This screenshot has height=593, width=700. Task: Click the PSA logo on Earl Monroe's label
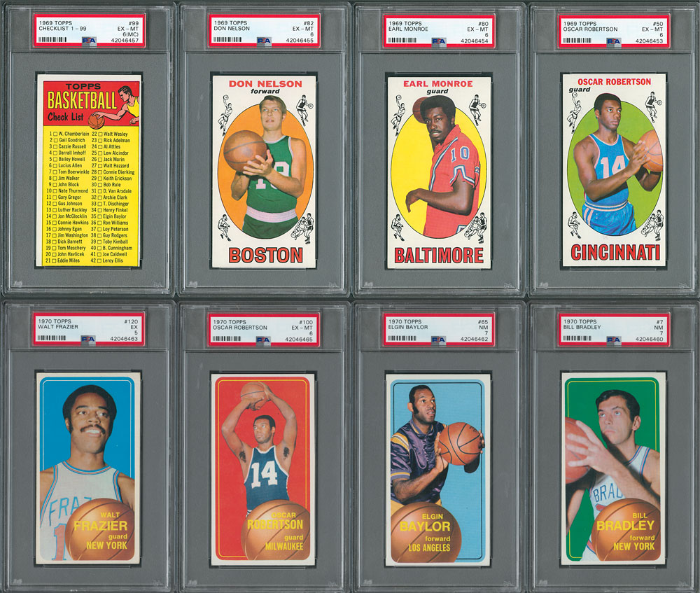click(x=439, y=41)
